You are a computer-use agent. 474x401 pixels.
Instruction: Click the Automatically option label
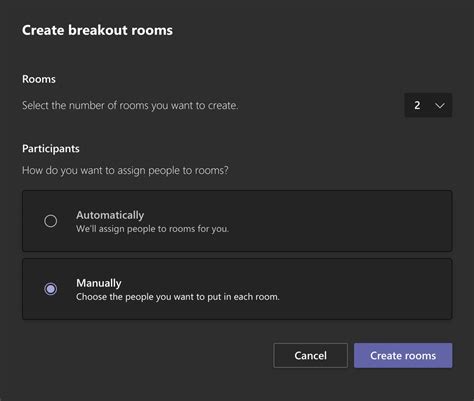click(x=110, y=215)
